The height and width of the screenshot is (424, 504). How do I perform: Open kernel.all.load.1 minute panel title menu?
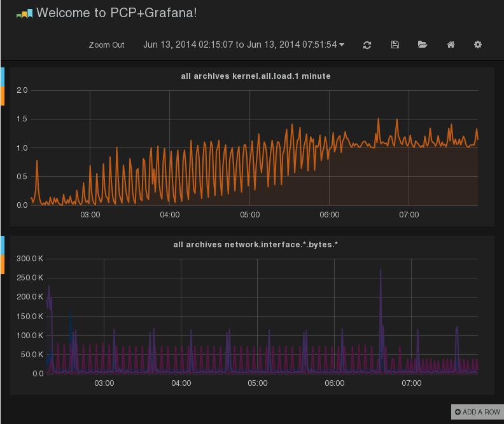point(256,76)
